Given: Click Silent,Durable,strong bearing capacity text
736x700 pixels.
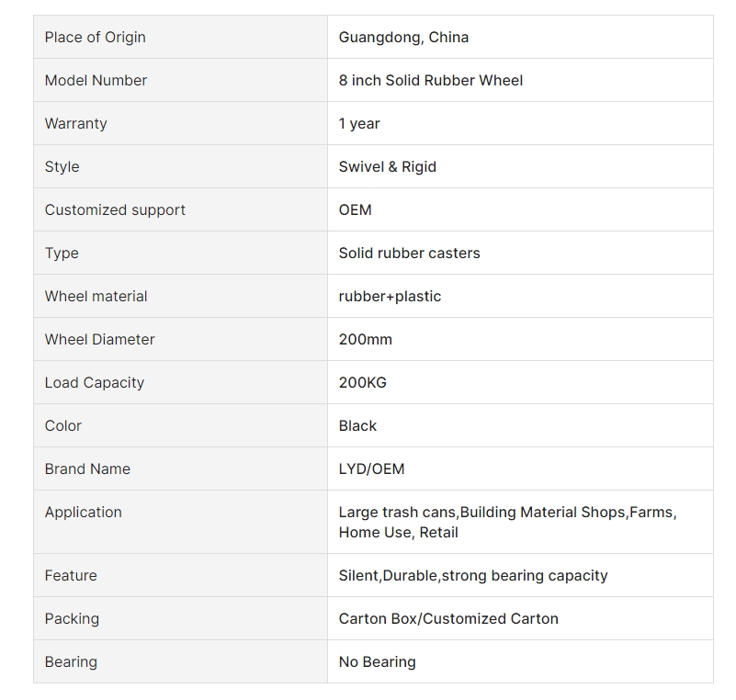Looking at the screenshot, I should [x=473, y=575].
